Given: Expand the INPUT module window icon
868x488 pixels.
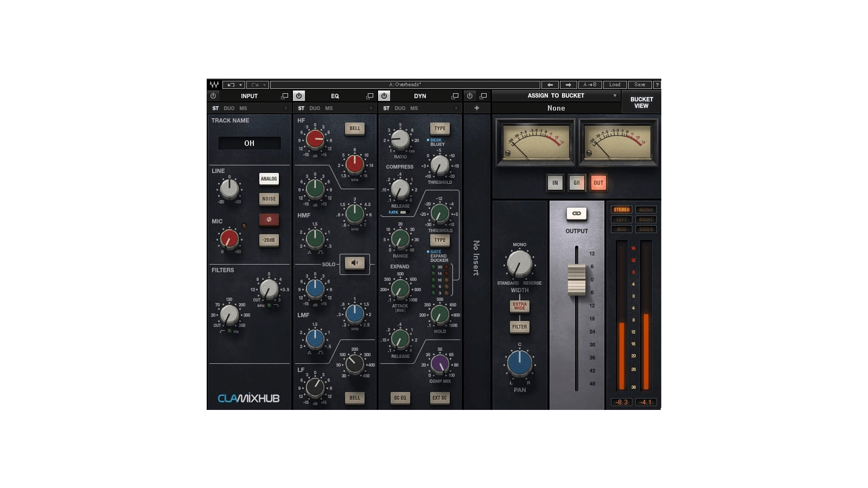Looking at the screenshot, I should click(284, 96).
